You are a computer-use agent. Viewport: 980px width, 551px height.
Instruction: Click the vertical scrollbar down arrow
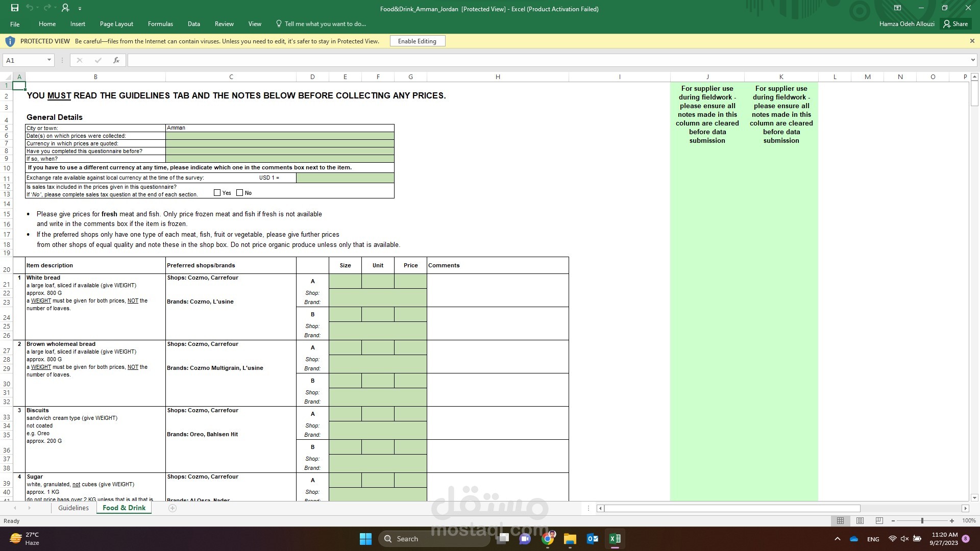(x=974, y=497)
